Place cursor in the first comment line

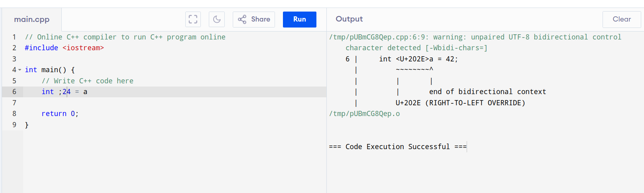125,37
